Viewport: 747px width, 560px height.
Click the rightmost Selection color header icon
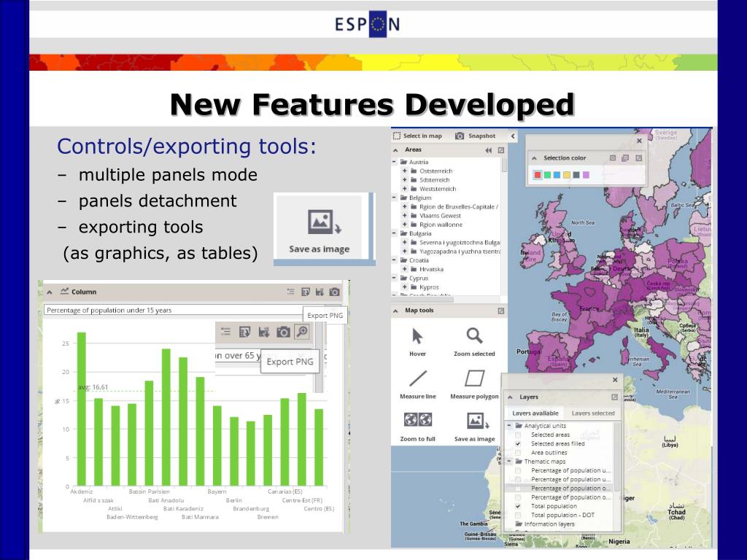point(638,157)
